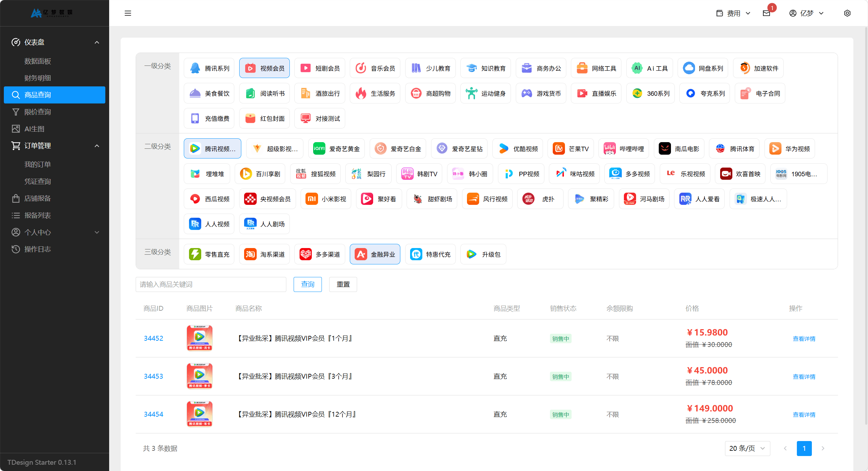Pick the 多多渠道 third-level category

coord(320,254)
